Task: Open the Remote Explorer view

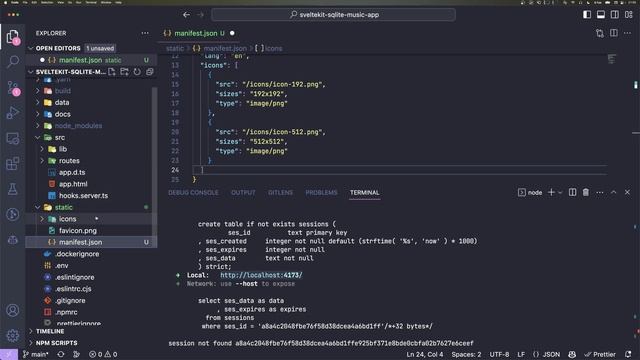Action: (x=13, y=138)
